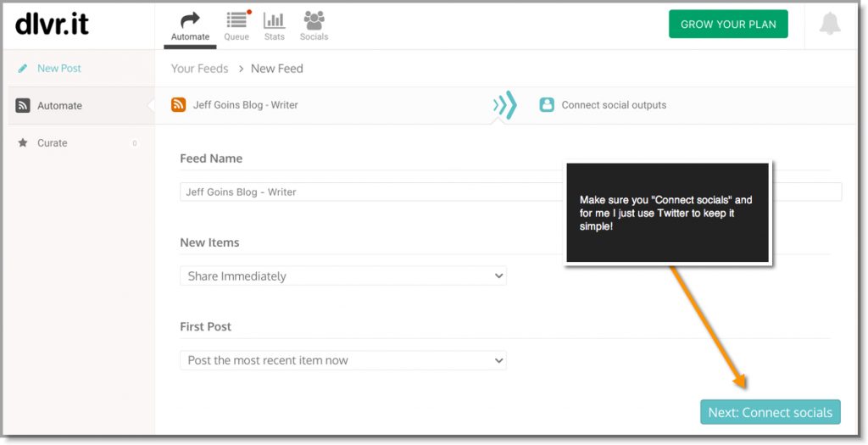Click the pencil icon beside New Post

(x=23, y=69)
